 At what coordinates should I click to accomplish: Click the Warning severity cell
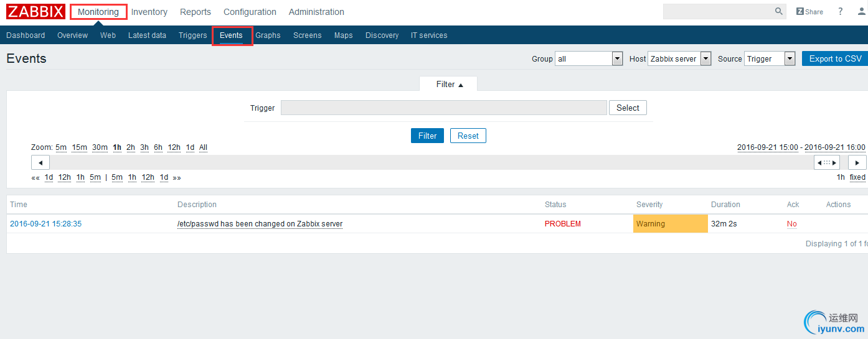click(671, 224)
